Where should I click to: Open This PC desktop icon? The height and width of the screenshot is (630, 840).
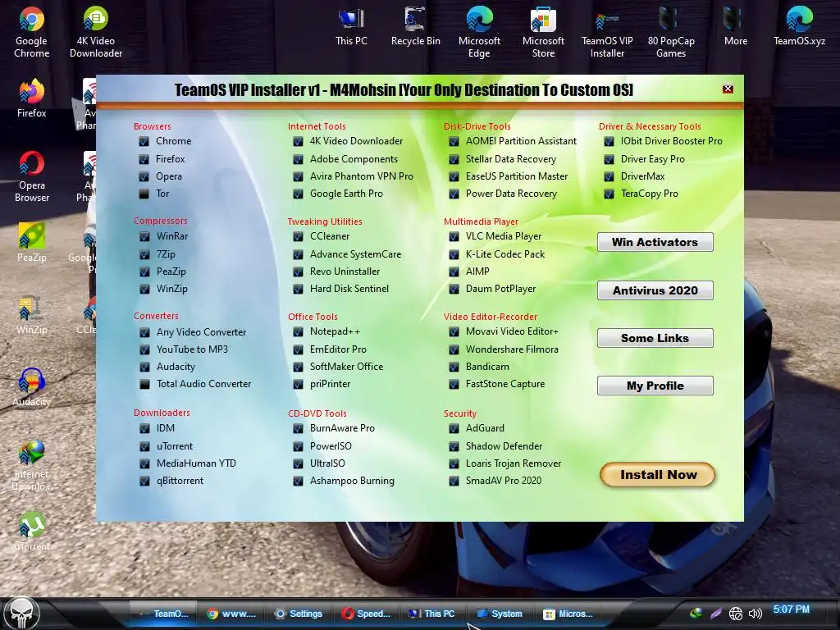[x=351, y=27]
